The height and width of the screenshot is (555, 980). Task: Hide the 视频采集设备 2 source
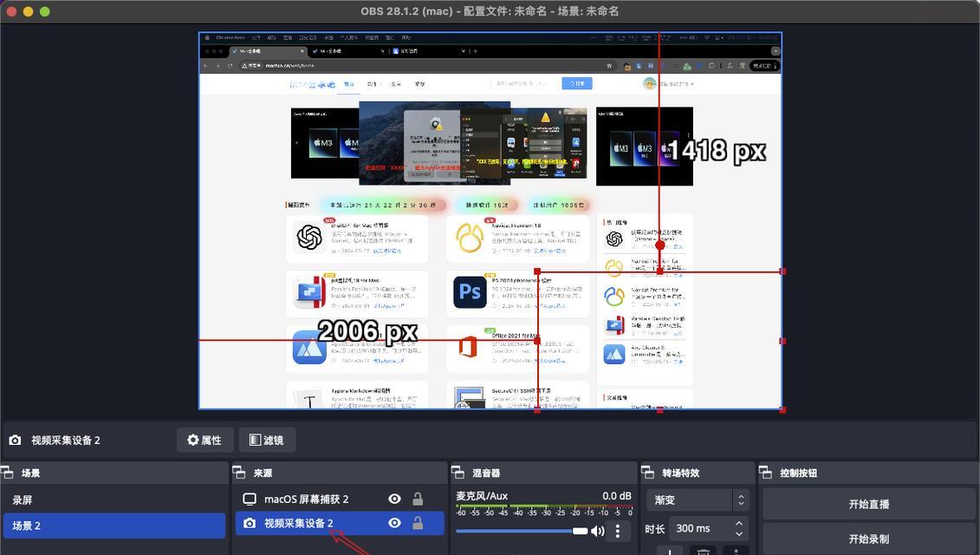(394, 523)
